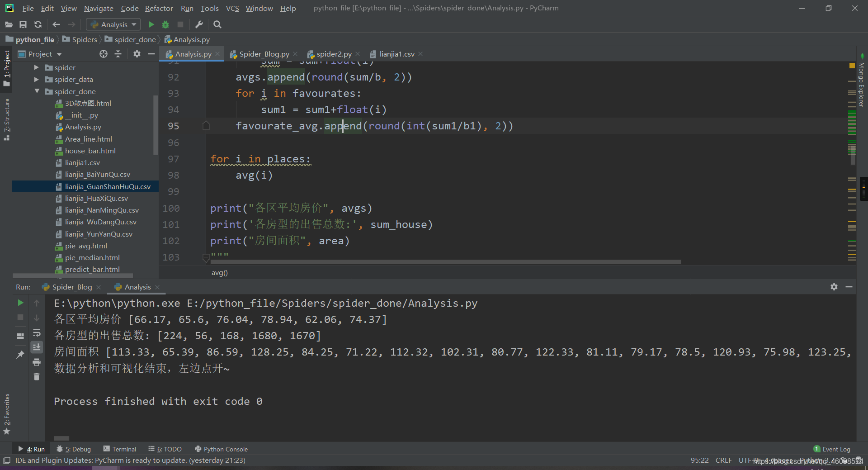The height and width of the screenshot is (470, 868).
Task: Close the Analysis run tab
Action: pos(157,287)
